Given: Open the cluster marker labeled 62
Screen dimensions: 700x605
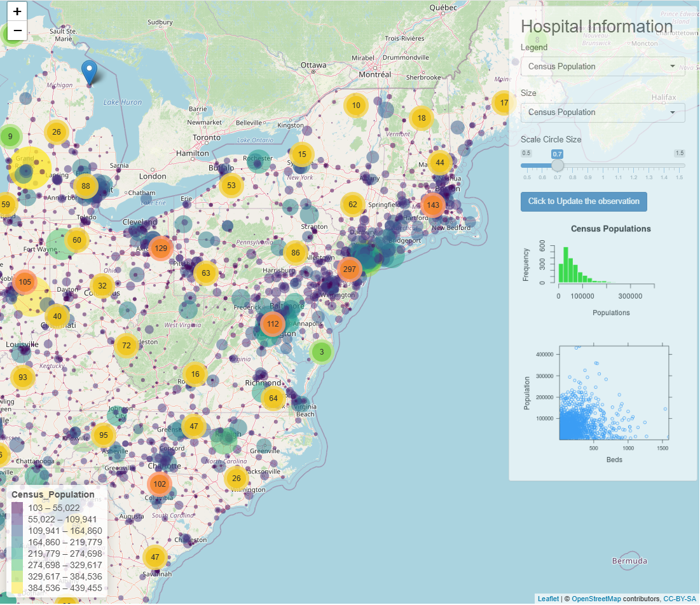Looking at the screenshot, I should pyautogui.click(x=352, y=205).
